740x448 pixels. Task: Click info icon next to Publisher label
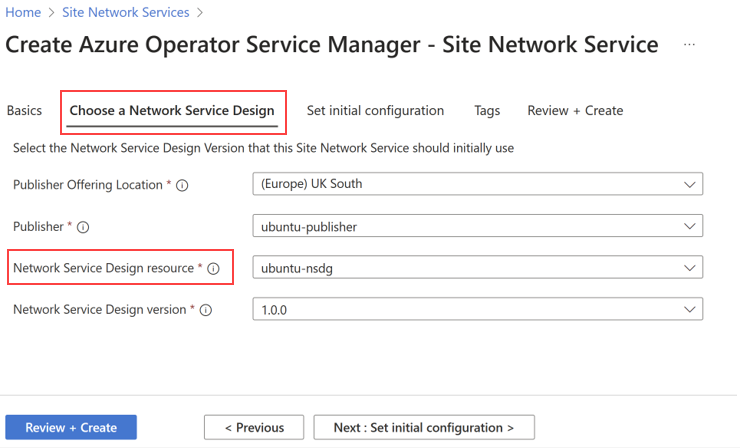point(83,227)
